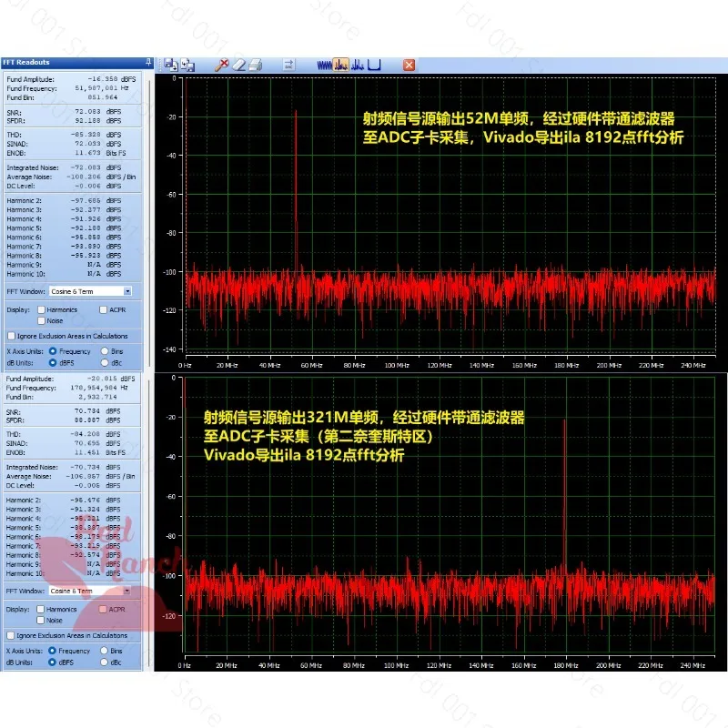Enable ACPR display in upper panel

[104, 309]
